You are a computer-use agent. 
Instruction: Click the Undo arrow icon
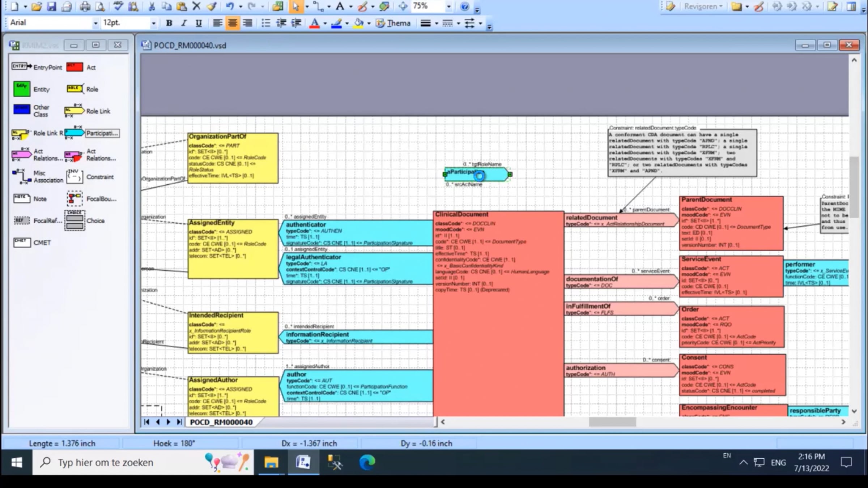click(230, 6)
